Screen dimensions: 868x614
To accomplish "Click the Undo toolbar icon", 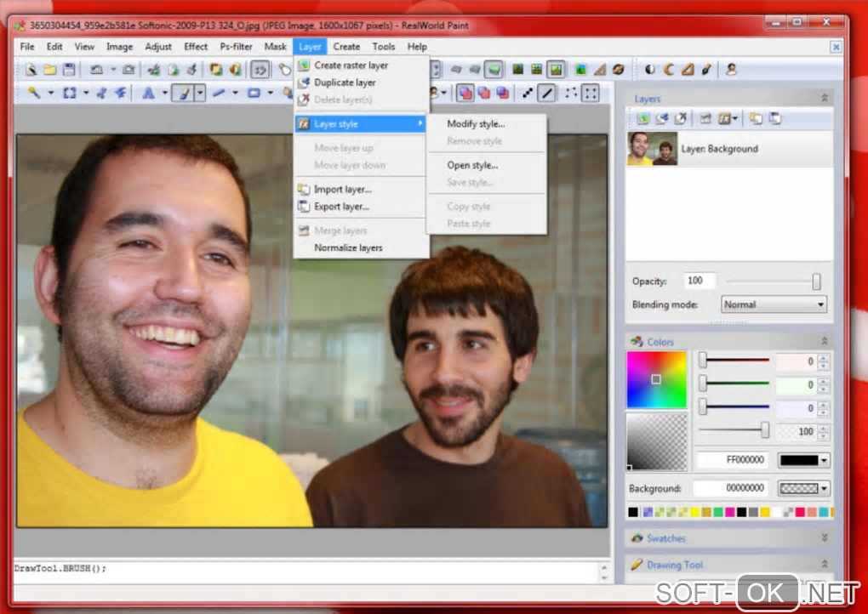I will click(96, 70).
